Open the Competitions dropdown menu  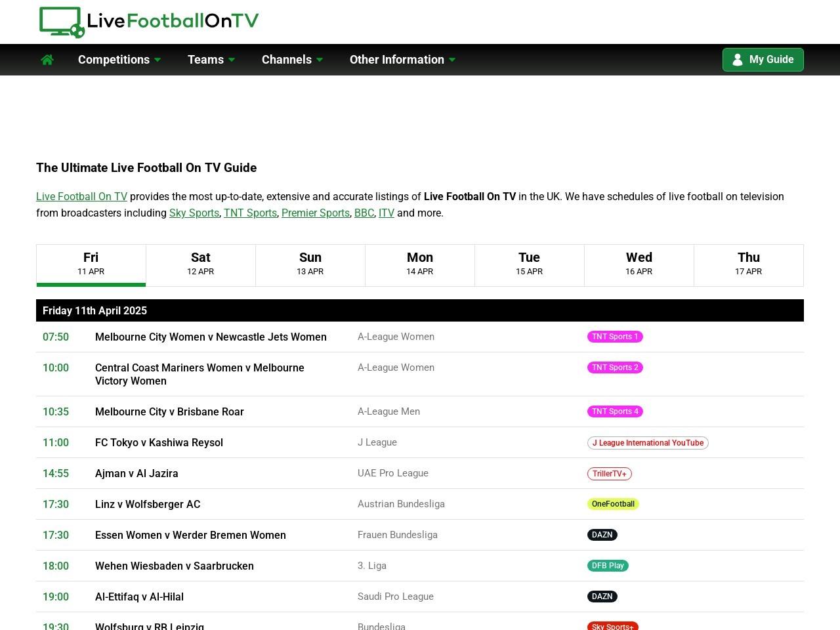click(119, 60)
